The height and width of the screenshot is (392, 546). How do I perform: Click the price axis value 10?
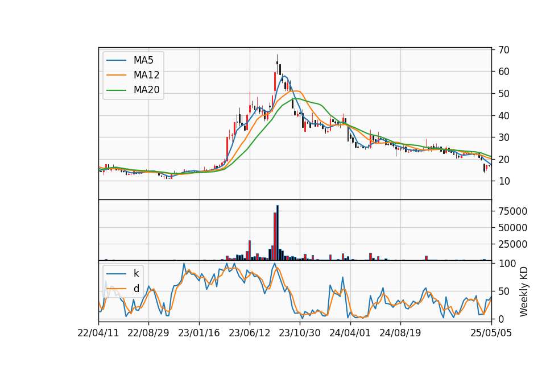tap(504, 181)
